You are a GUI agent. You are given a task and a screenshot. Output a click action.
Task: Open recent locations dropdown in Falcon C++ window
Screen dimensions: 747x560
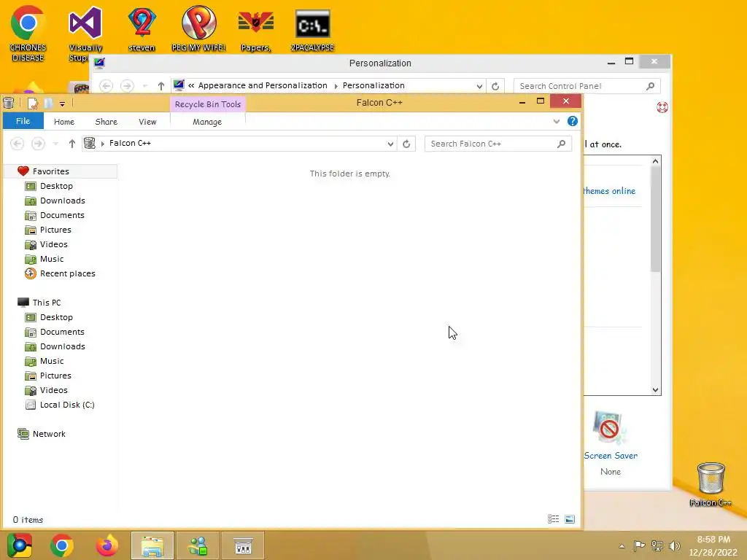coord(55,144)
